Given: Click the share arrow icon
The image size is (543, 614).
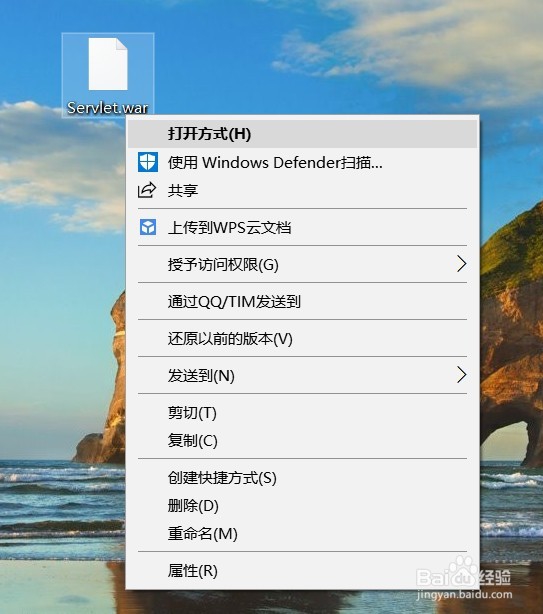Looking at the screenshot, I should coord(147,190).
